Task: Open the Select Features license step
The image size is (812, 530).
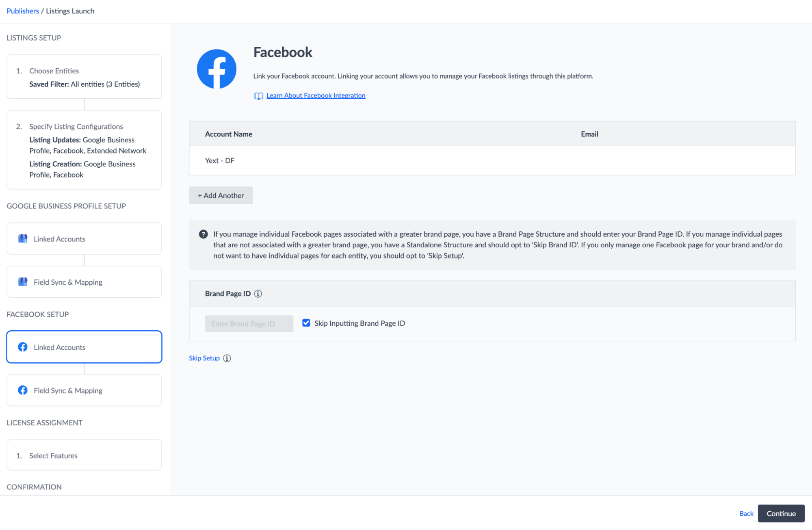Action: (84, 455)
